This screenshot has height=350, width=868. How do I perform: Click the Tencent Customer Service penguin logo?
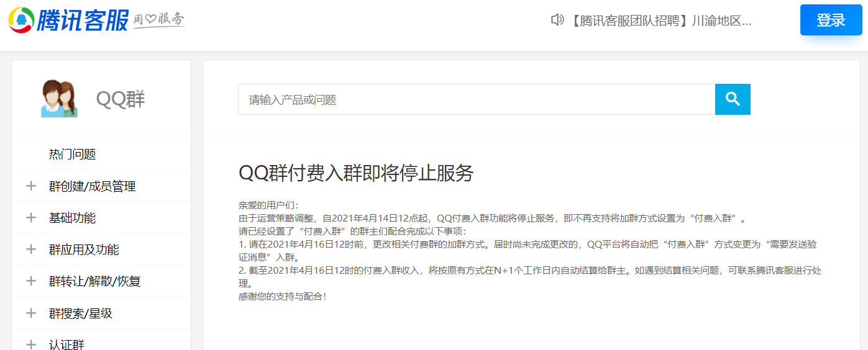point(21,20)
